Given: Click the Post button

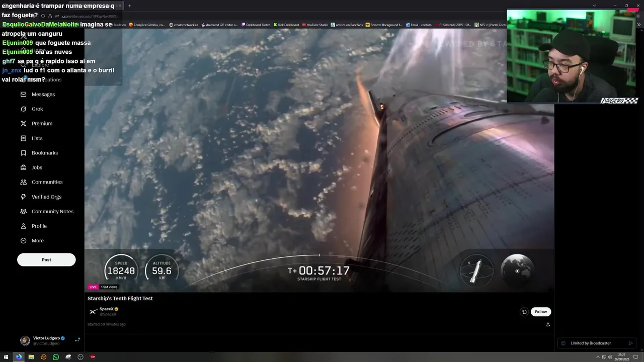Looking at the screenshot, I should click(x=46, y=259).
